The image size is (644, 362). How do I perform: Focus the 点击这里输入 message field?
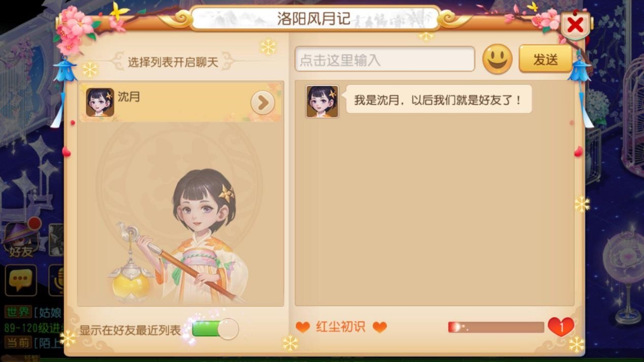click(x=385, y=59)
